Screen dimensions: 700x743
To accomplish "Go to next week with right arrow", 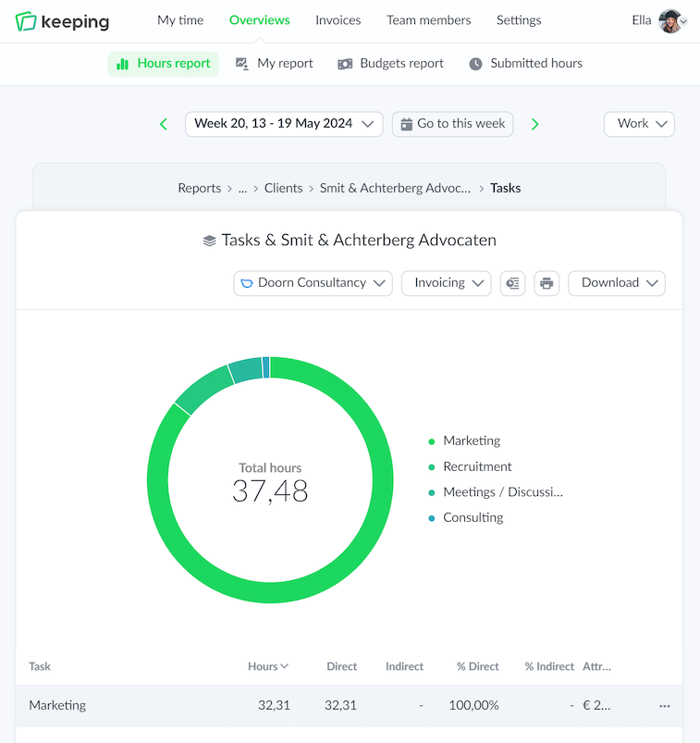I will click(535, 124).
